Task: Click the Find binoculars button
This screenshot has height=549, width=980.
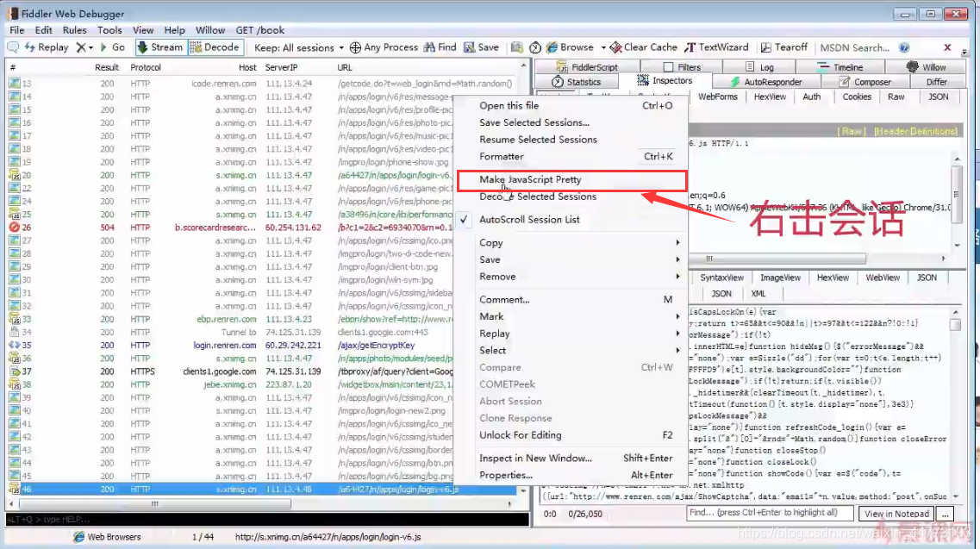Action: click(x=440, y=47)
